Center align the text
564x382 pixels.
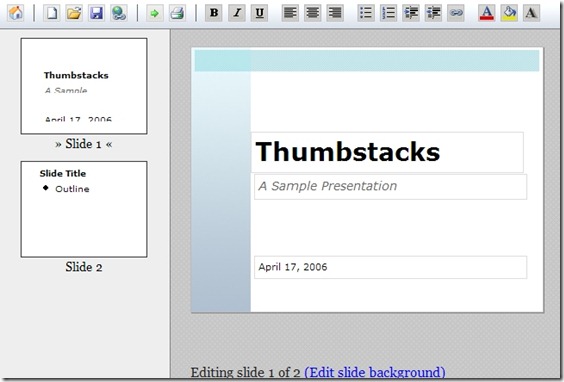[x=313, y=13]
